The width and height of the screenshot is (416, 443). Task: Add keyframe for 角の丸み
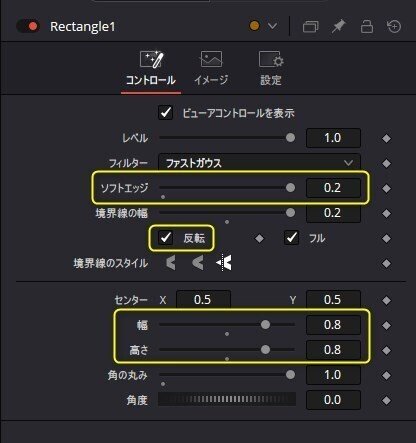click(386, 375)
